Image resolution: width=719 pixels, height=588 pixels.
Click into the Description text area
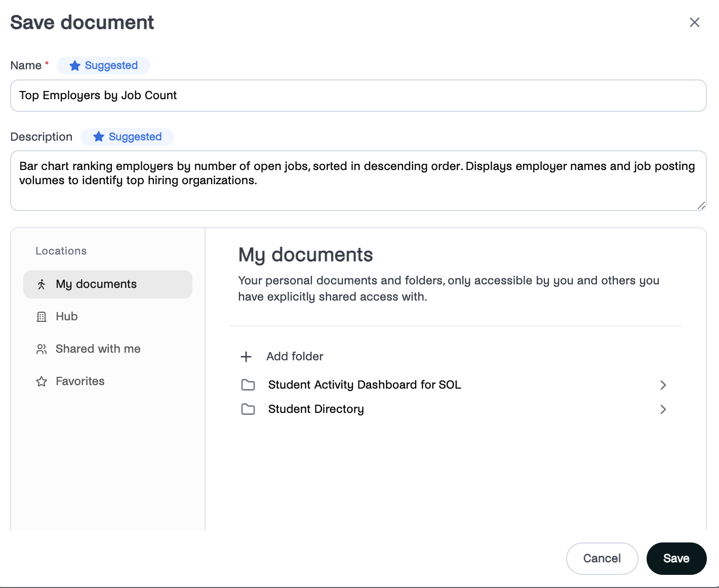358,181
